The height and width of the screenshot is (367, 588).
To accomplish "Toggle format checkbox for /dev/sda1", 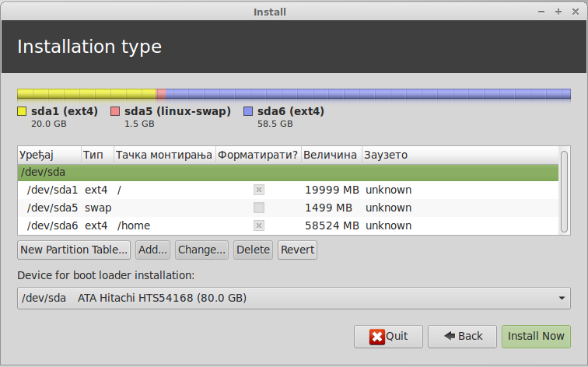I will pos(259,190).
